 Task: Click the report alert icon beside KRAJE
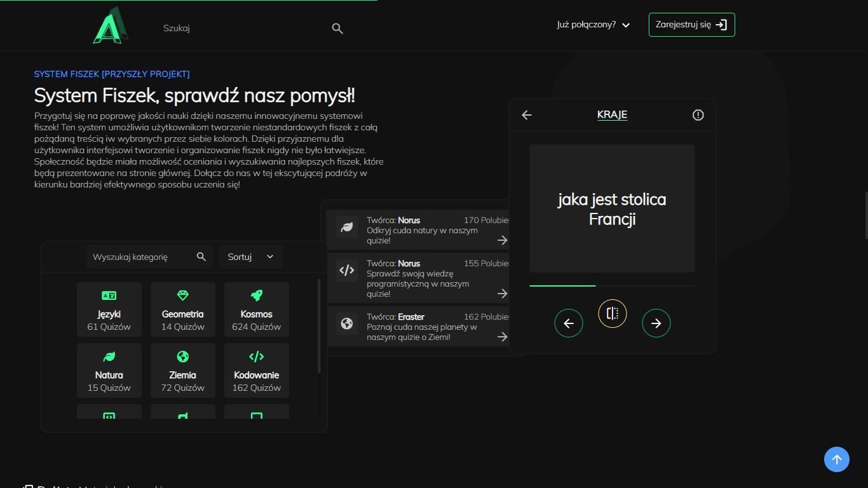click(698, 115)
